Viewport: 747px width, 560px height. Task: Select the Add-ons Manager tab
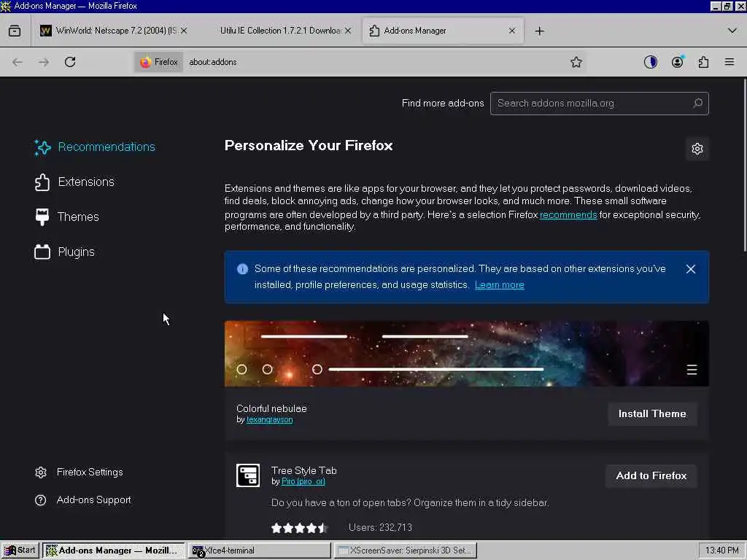443,31
